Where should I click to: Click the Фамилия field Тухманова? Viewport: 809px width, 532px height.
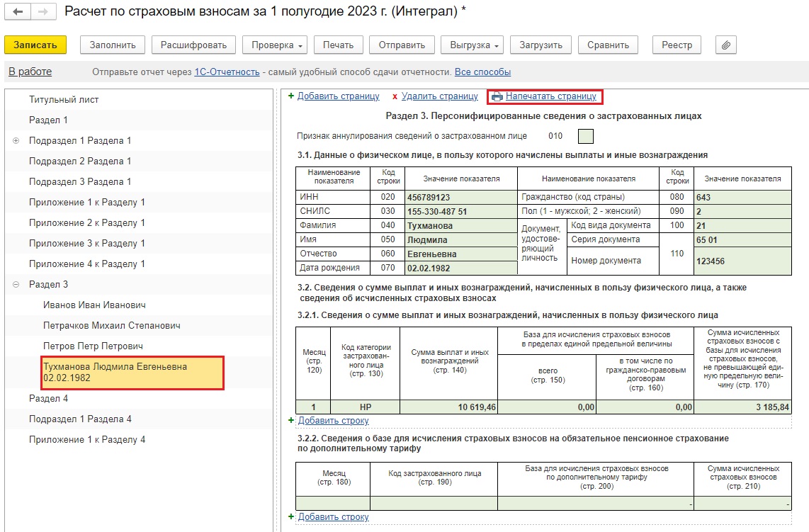pyautogui.click(x=461, y=225)
